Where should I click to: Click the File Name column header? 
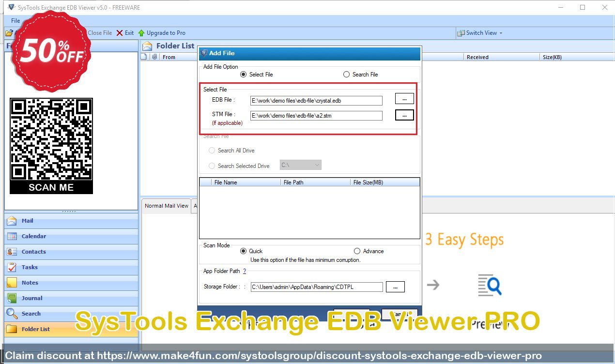pos(246,182)
